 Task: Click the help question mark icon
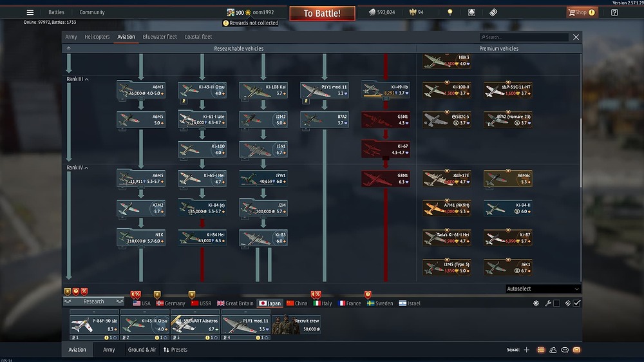point(614,12)
